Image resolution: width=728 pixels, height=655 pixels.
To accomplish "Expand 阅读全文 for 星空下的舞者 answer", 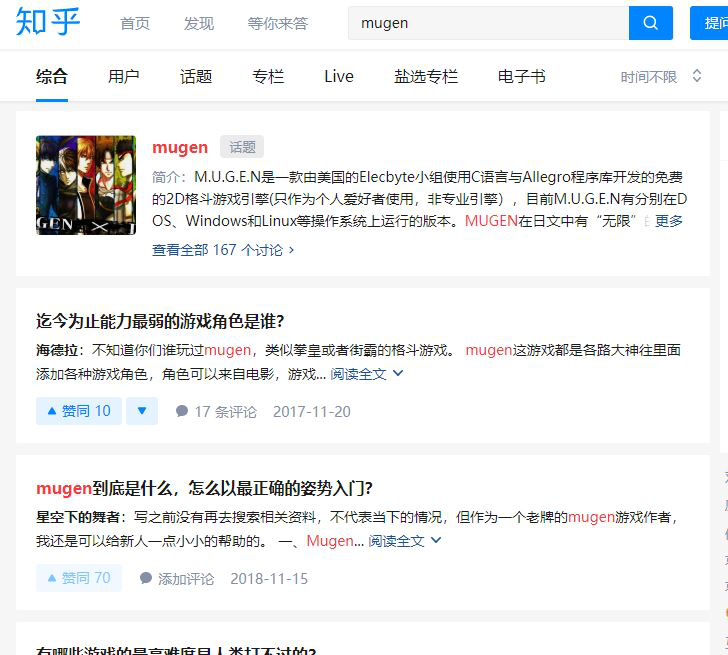I will tap(404, 541).
